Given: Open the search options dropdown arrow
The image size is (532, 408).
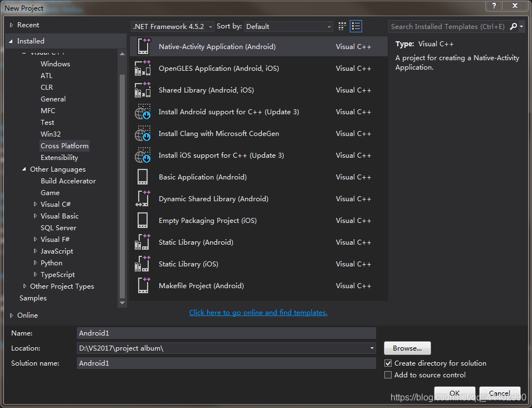Looking at the screenshot, I should 521,27.
